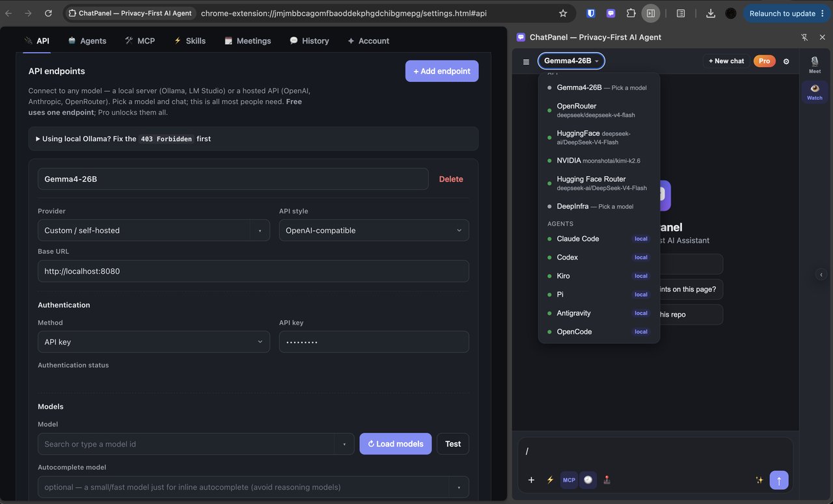Open browser downloads icon
The width and height of the screenshot is (833, 504).
coord(711,13)
